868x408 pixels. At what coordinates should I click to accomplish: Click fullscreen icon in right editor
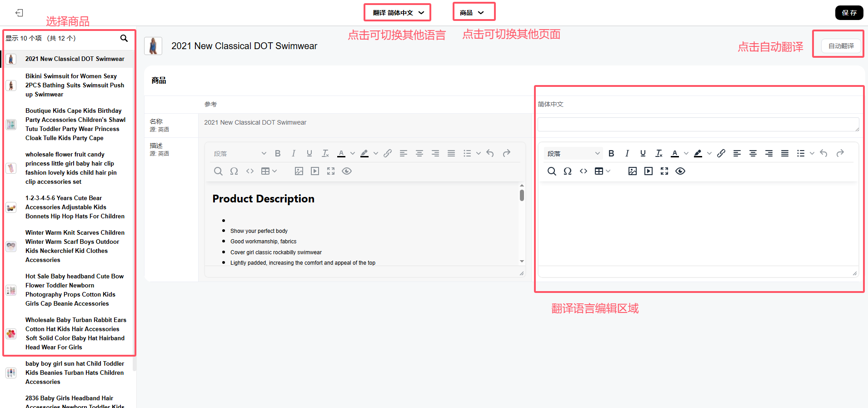pos(664,171)
